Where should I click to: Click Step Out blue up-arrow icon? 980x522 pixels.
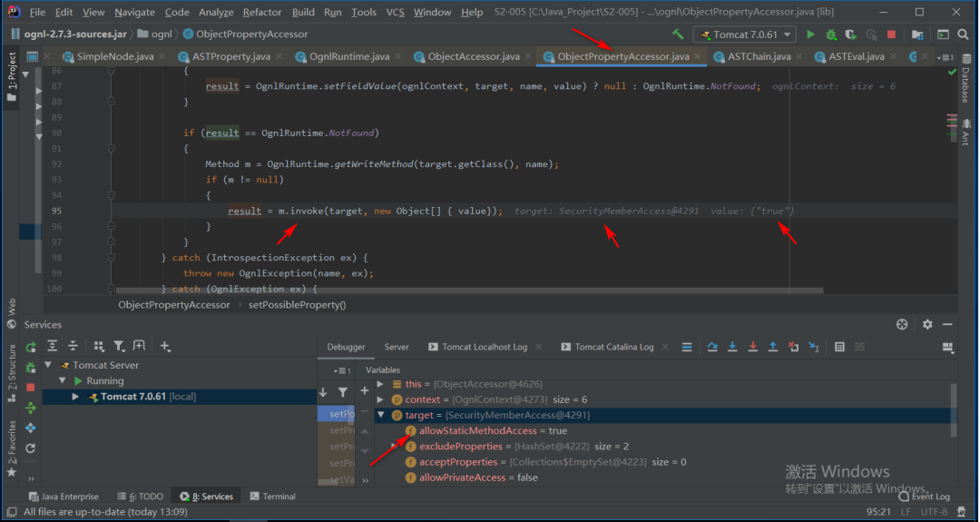773,347
